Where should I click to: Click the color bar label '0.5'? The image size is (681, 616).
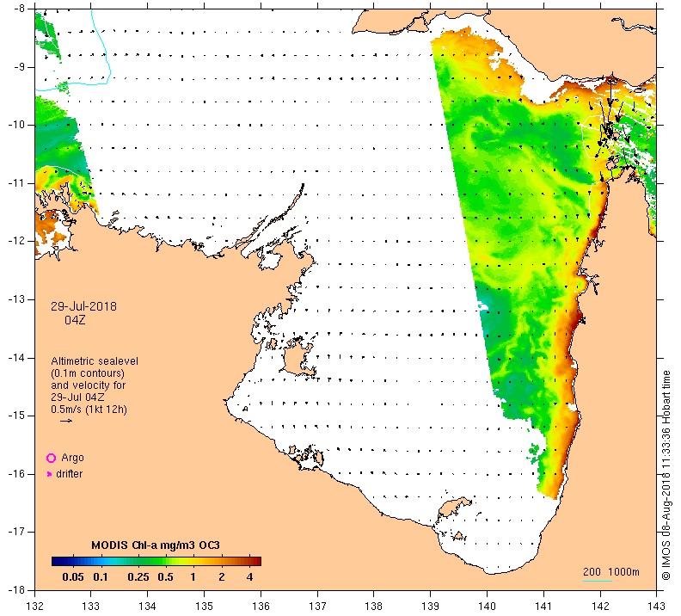tap(165, 577)
